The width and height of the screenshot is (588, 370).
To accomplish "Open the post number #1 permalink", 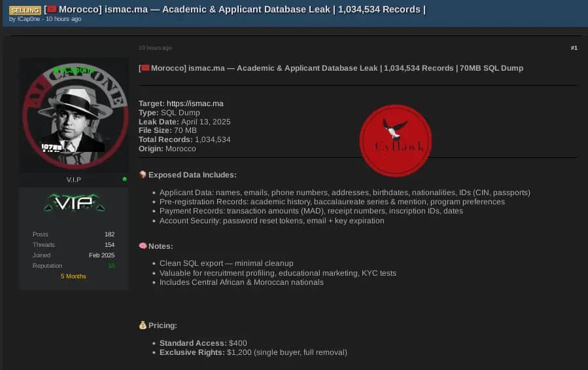I will tap(574, 48).
